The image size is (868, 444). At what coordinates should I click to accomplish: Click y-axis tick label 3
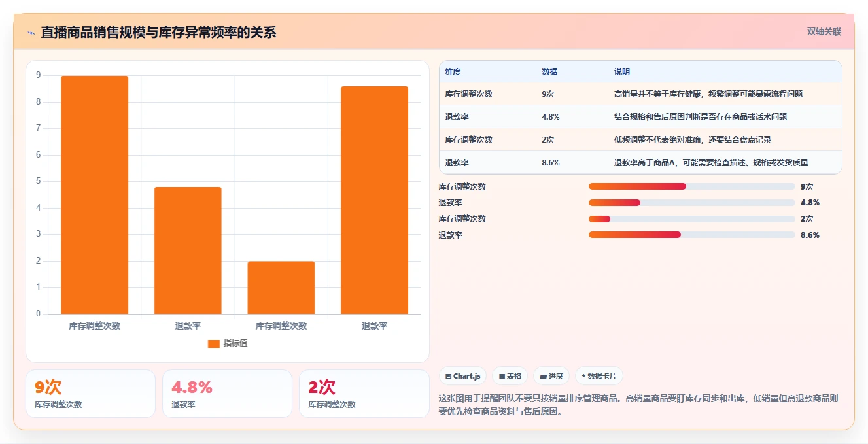pos(39,234)
